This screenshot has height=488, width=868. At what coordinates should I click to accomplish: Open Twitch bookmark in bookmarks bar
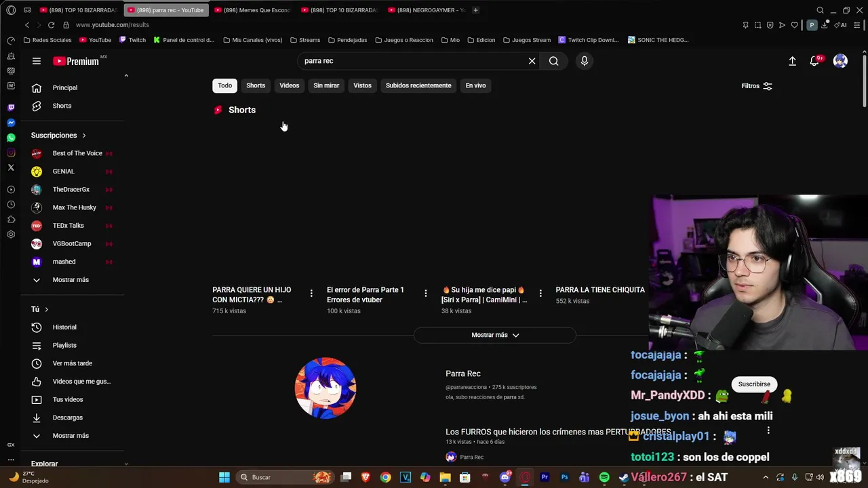tap(132, 40)
